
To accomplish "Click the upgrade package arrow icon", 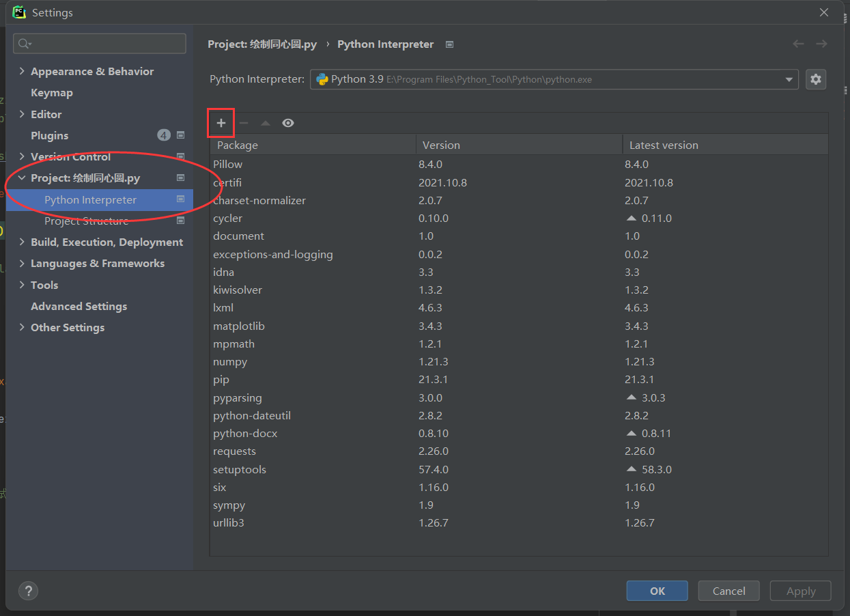I will click(x=266, y=123).
